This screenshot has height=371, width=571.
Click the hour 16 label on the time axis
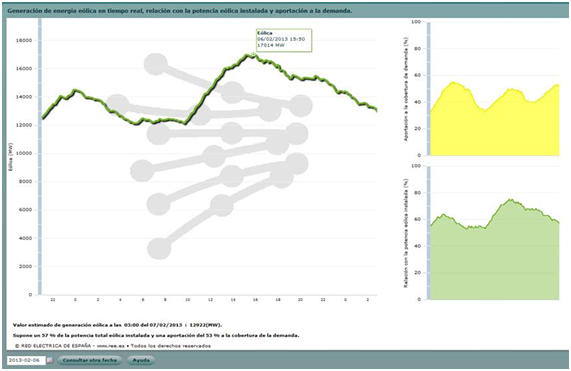click(x=255, y=300)
